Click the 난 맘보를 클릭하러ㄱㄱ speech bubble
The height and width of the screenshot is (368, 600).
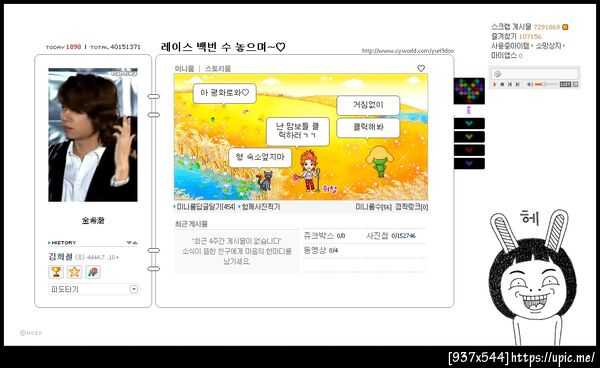point(297,132)
